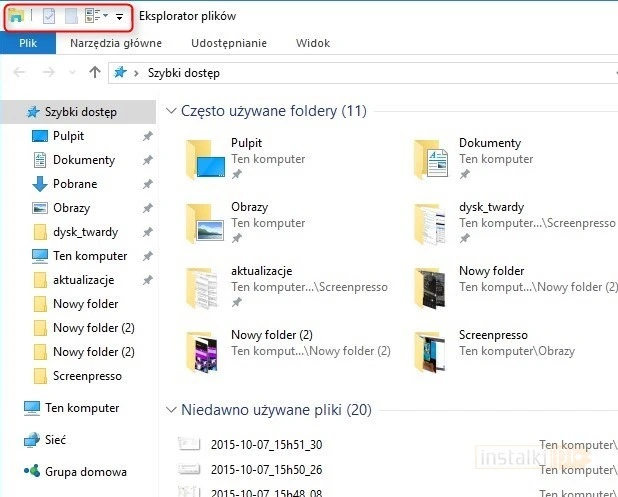The width and height of the screenshot is (618, 497).
Task: Click the Properties checkmark icon in quick access toolbar
Action: (48, 17)
